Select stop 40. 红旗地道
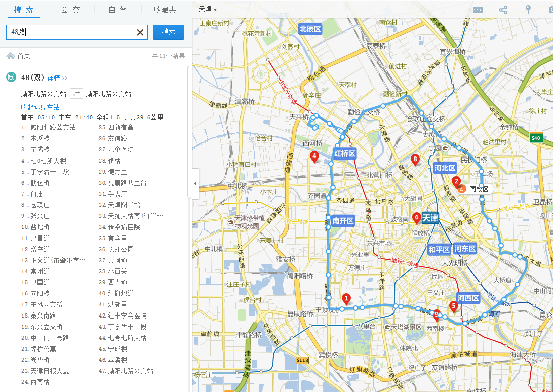Screen dimensions: 553x392 click(x=116, y=293)
